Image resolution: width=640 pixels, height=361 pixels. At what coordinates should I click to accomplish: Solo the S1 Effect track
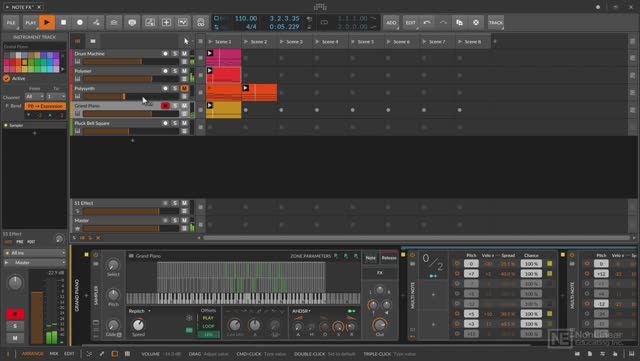(x=175, y=203)
